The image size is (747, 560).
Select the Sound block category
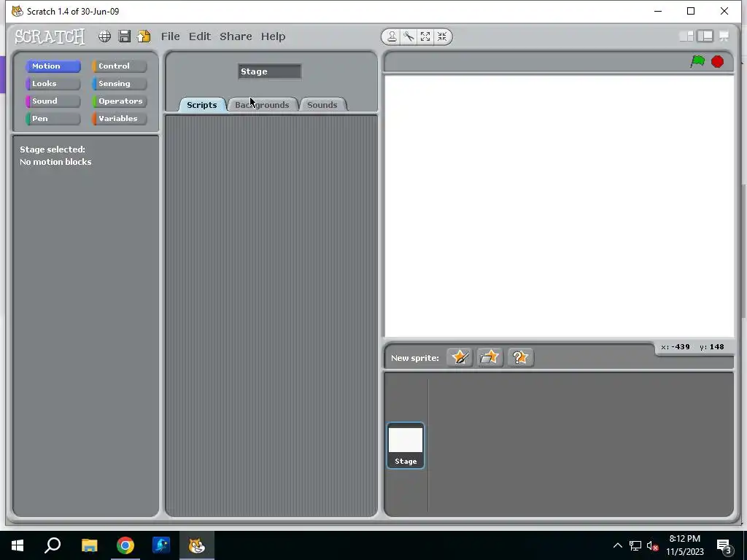(53, 101)
